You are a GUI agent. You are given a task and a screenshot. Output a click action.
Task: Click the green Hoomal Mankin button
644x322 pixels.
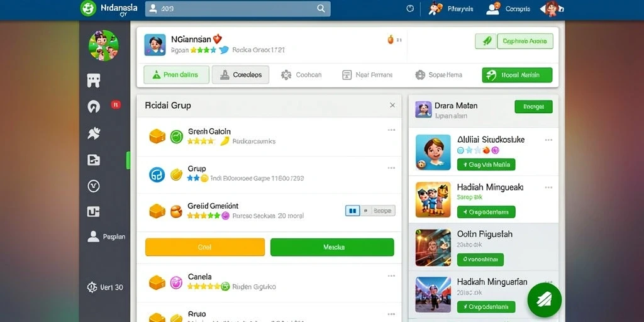[517, 75]
